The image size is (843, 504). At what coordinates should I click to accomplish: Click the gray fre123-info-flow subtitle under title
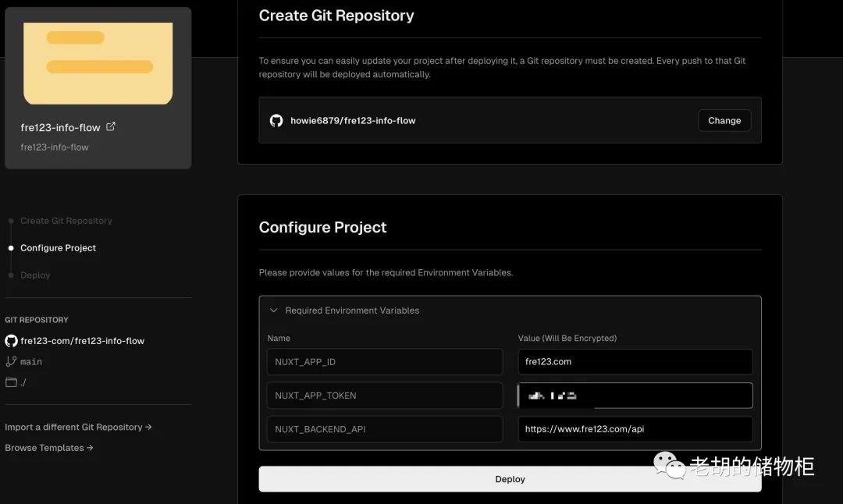55,147
